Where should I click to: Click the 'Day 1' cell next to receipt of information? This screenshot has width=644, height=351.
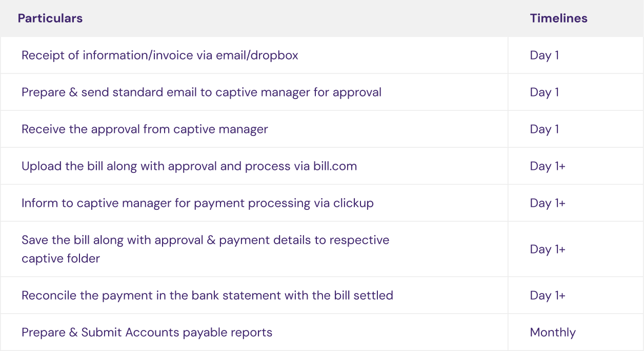pos(544,55)
